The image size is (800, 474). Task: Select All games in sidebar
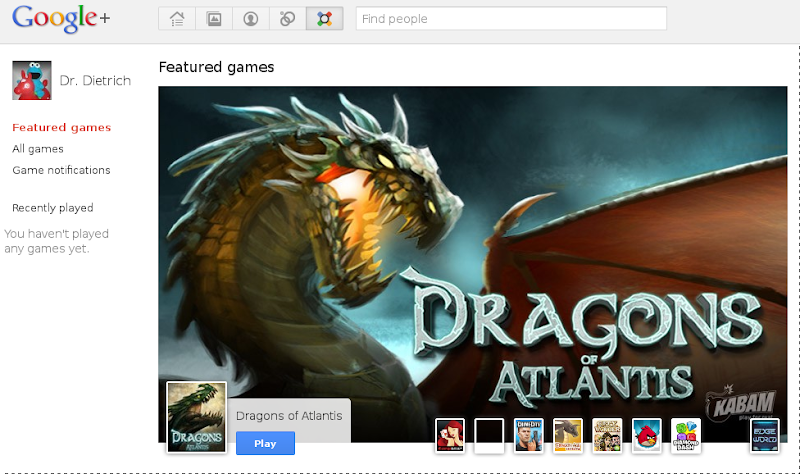pyautogui.click(x=38, y=149)
